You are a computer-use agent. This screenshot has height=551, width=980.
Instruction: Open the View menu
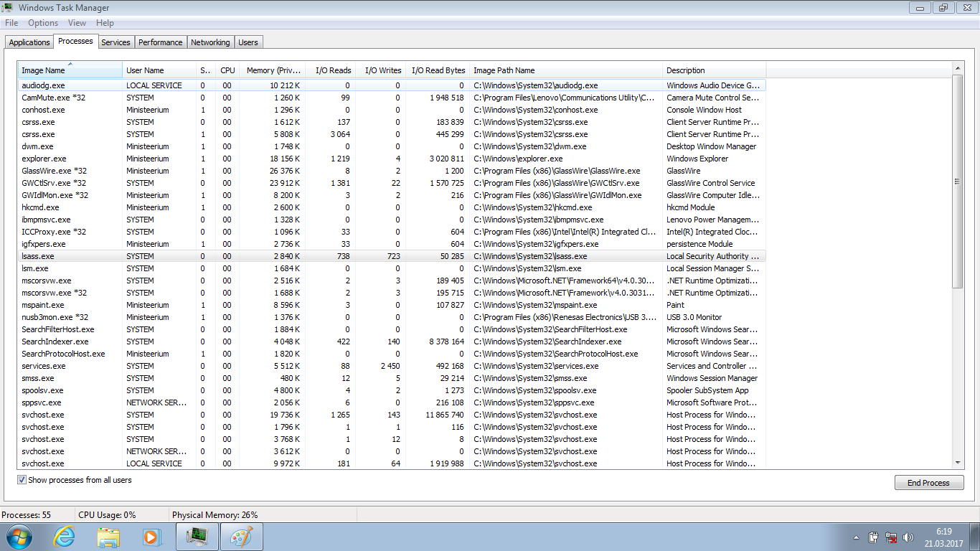click(x=77, y=23)
